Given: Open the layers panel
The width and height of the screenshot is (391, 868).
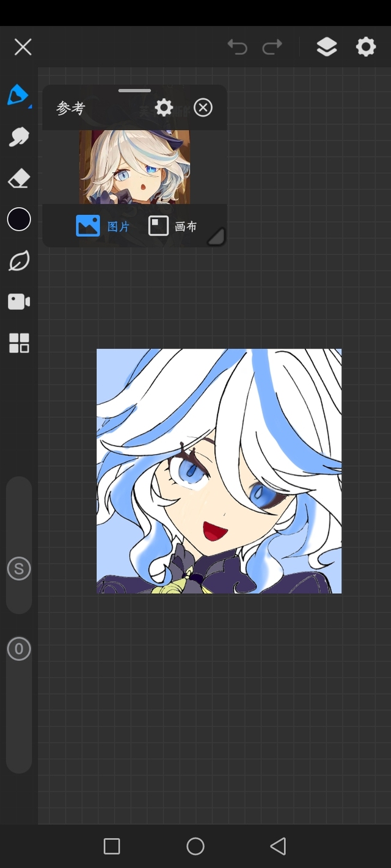Looking at the screenshot, I should click(327, 47).
